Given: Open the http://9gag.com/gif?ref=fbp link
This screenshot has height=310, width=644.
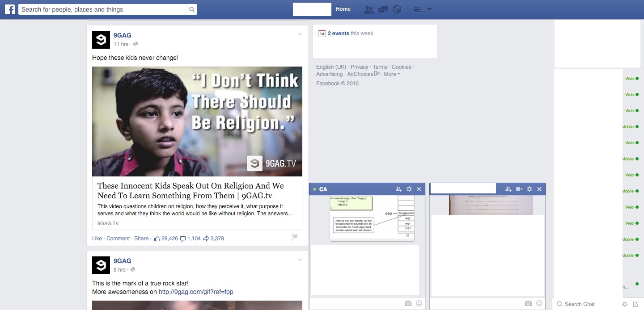Looking at the screenshot, I should click(x=196, y=292).
